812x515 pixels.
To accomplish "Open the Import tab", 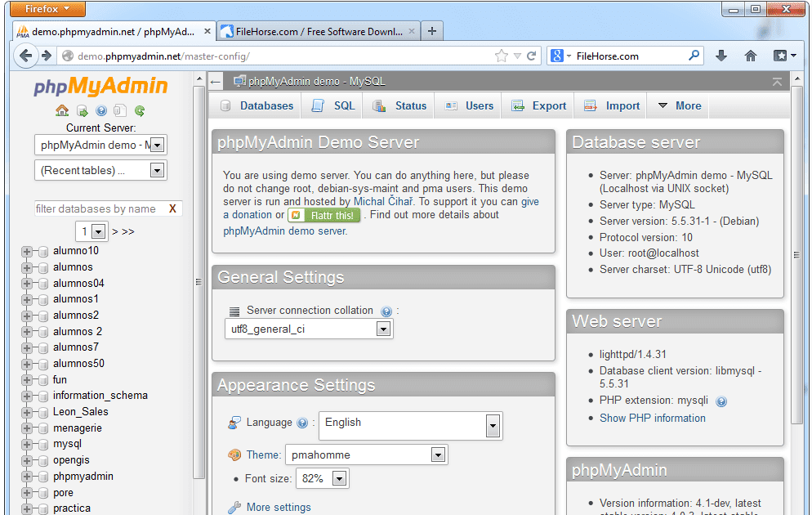I will click(612, 105).
